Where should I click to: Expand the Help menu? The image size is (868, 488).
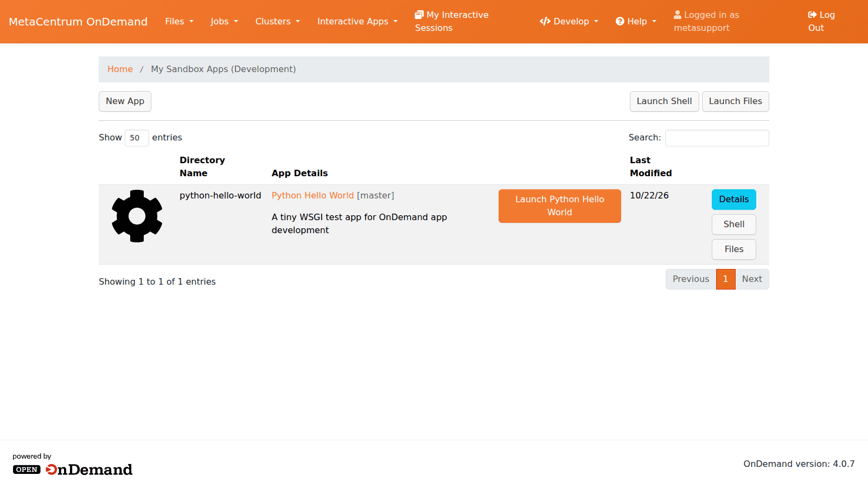(636, 22)
